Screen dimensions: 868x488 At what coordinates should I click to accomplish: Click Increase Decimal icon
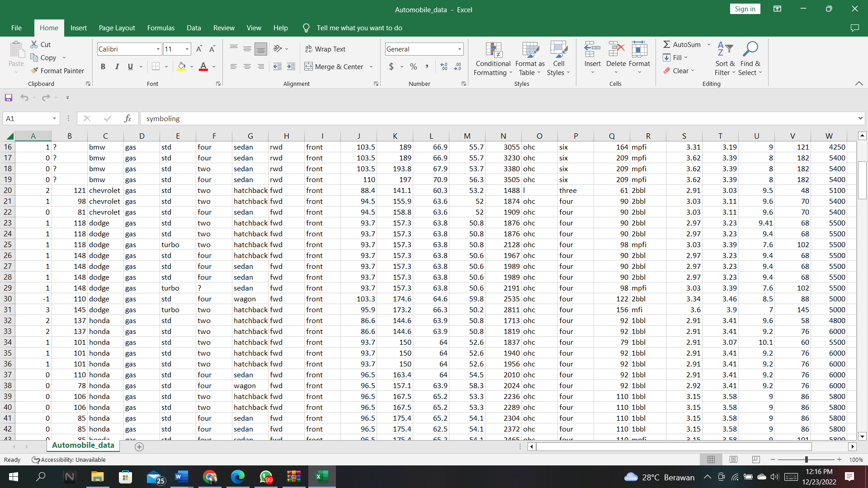[444, 66]
